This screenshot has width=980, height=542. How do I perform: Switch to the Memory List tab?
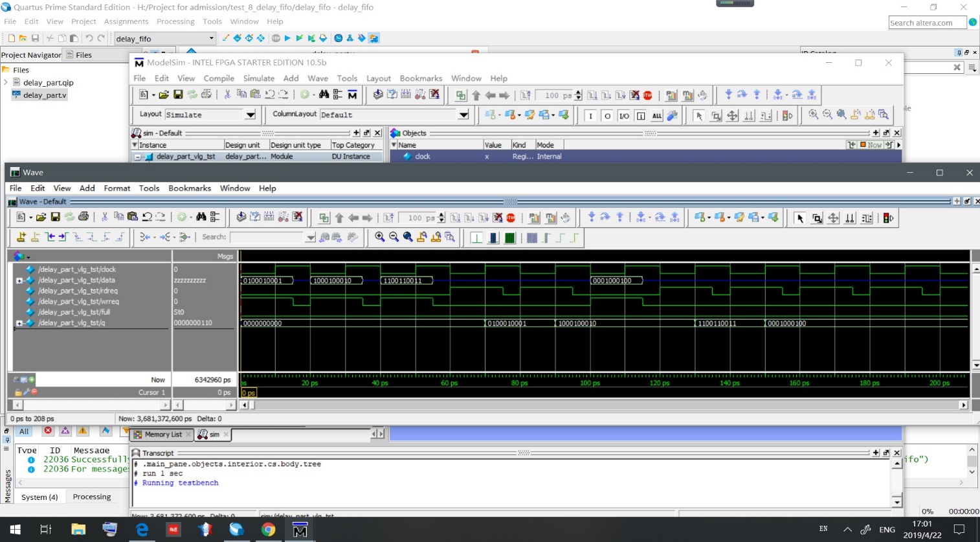(x=162, y=435)
